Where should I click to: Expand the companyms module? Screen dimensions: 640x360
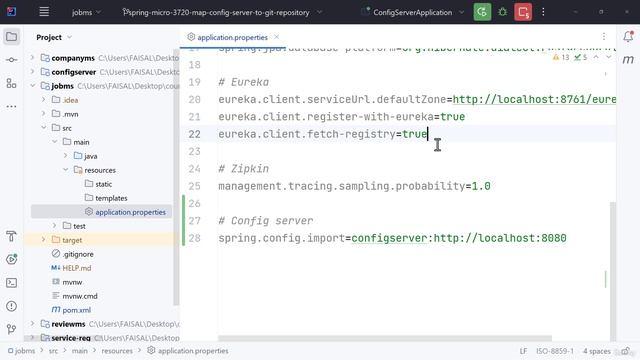click(x=33, y=58)
